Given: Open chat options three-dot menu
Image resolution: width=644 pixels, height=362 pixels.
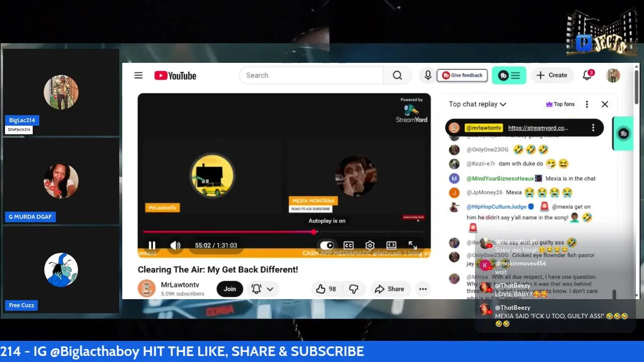Looking at the screenshot, I should click(587, 104).
